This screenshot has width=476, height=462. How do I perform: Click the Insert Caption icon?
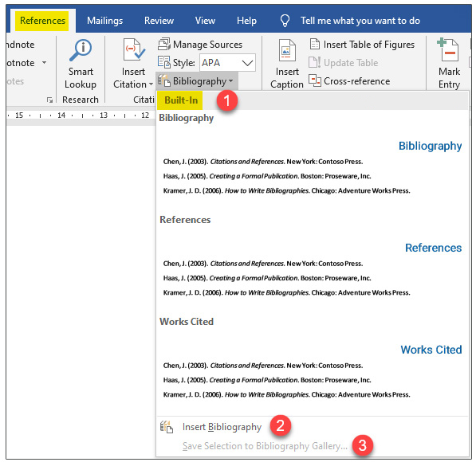click(x=287, y=50)
